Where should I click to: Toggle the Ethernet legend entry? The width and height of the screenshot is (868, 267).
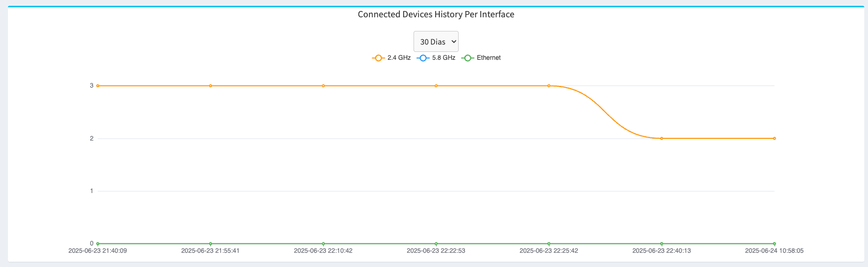[x=481, y=58]
